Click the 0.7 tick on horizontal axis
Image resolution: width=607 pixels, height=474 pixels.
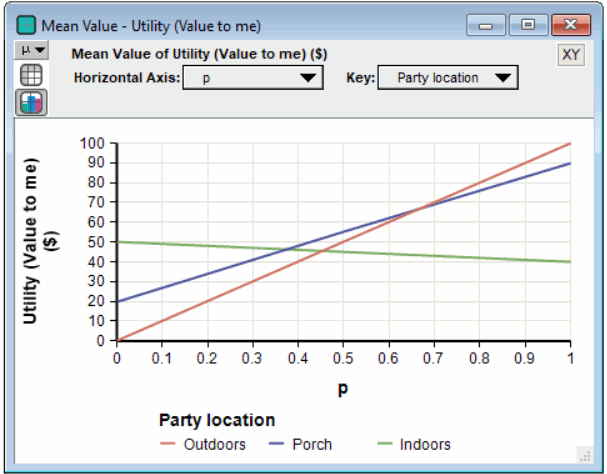(434, 358)
